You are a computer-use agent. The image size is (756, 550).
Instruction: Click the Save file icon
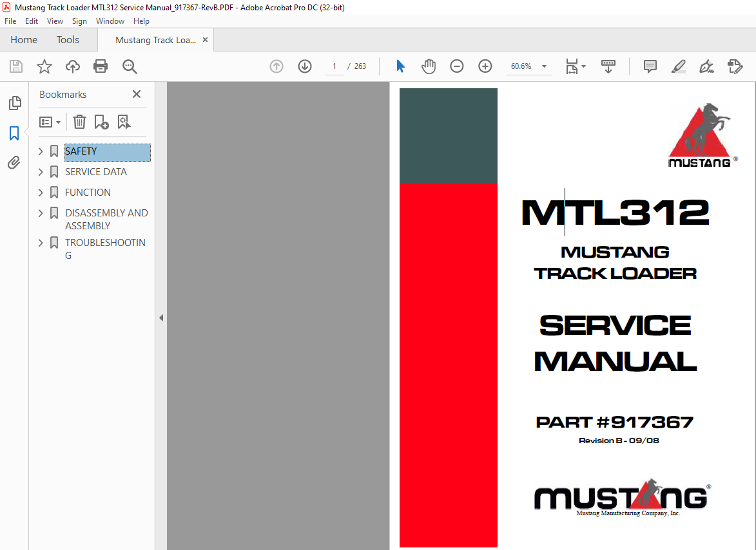point(16,66)
